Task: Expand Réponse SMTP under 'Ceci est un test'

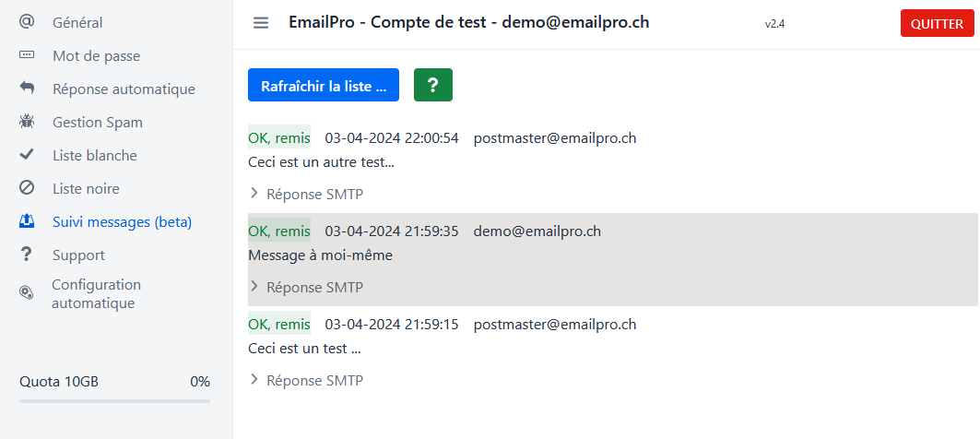Action: [306, 380]
